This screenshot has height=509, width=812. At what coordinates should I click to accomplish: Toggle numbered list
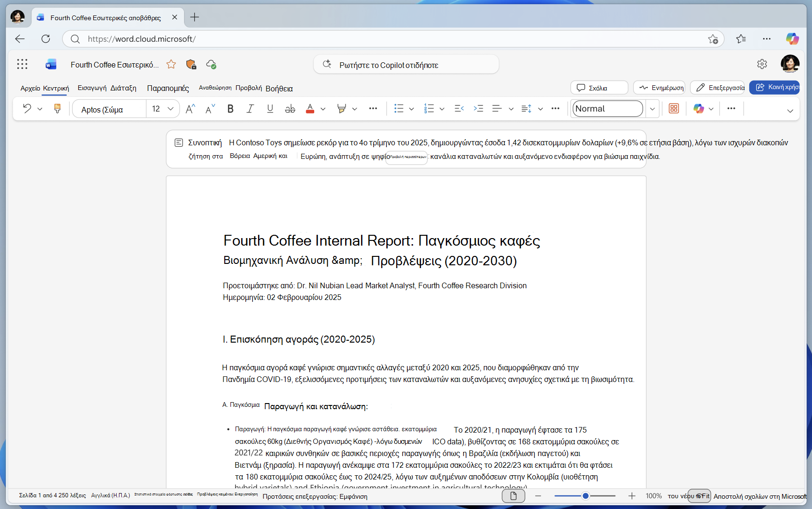click(429, 109)
